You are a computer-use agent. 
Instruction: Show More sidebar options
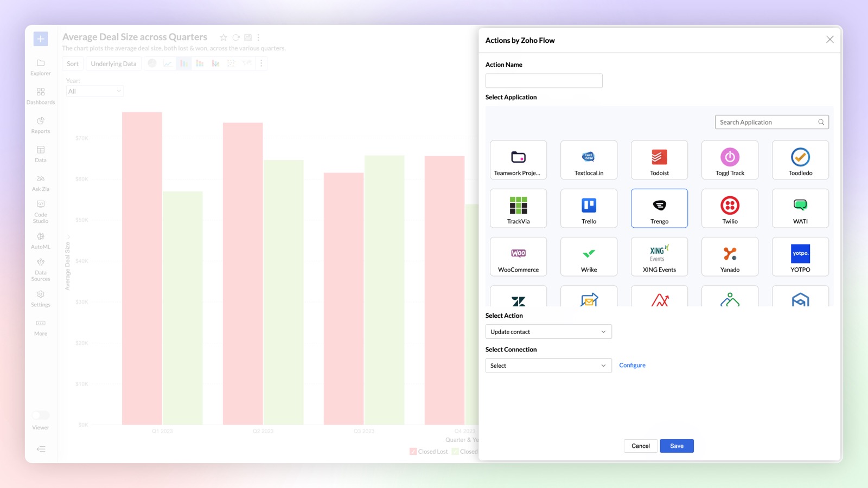click(41, 328)
